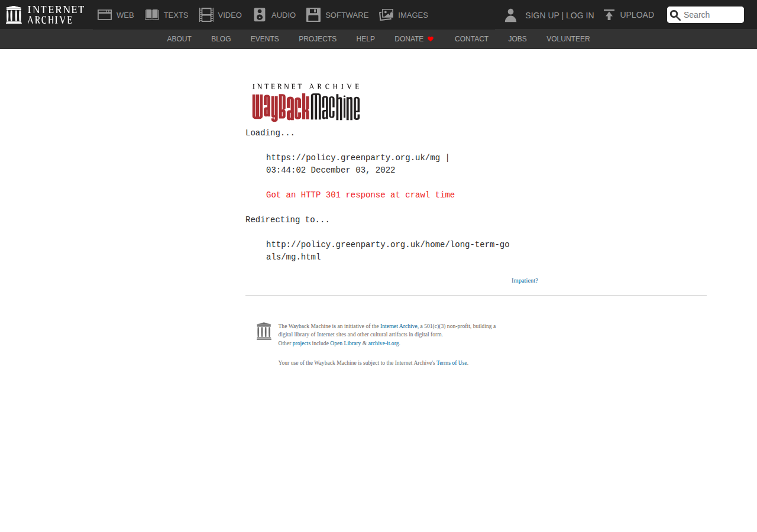Open the Projects menu item

tap(318, 39)
